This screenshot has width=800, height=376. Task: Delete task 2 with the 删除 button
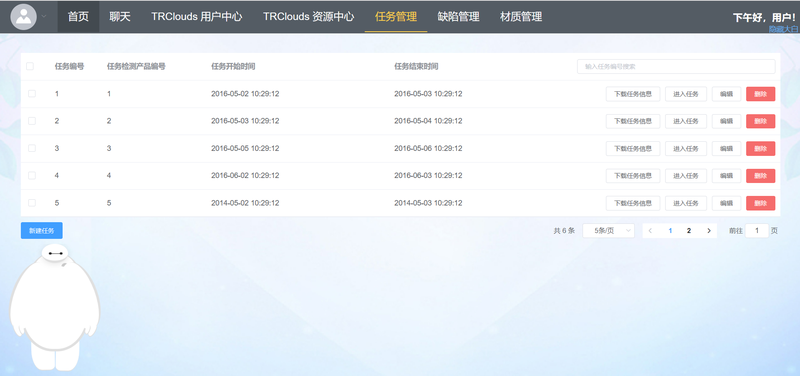click(x=761, y=121)
